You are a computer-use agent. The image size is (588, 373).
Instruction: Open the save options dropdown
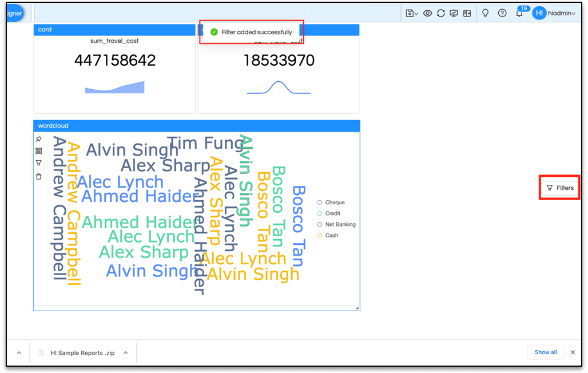point(412,13)
